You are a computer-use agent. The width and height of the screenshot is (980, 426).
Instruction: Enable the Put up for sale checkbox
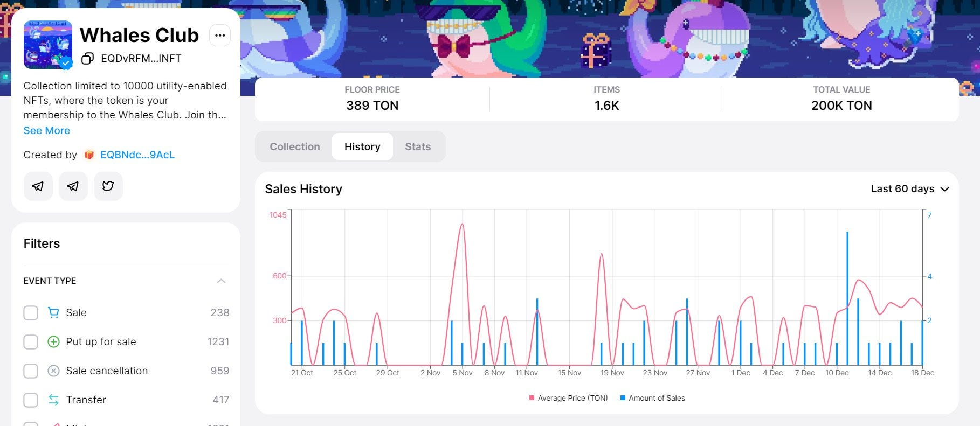click(x=31, y=342)
